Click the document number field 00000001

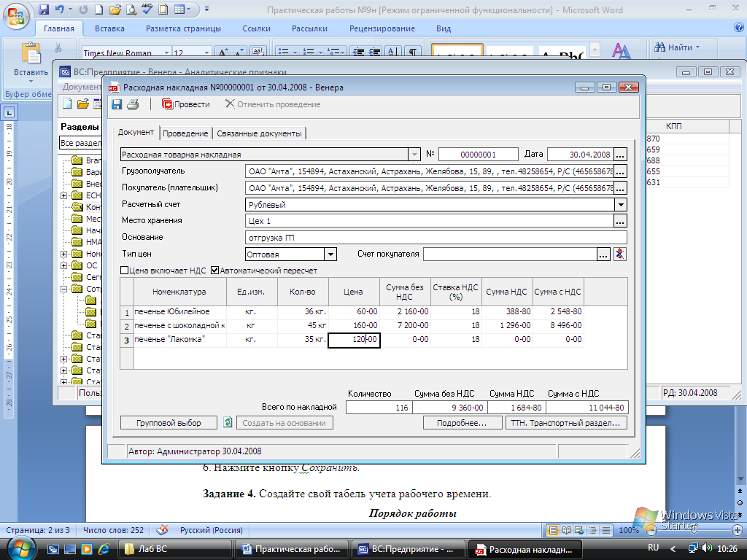(479, 155)
